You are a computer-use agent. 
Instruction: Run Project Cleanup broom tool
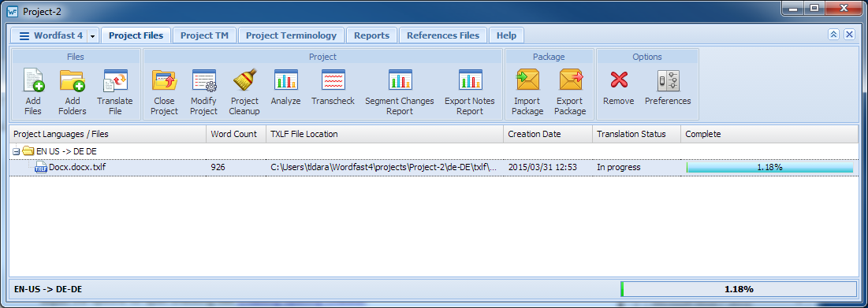point(244,80)
